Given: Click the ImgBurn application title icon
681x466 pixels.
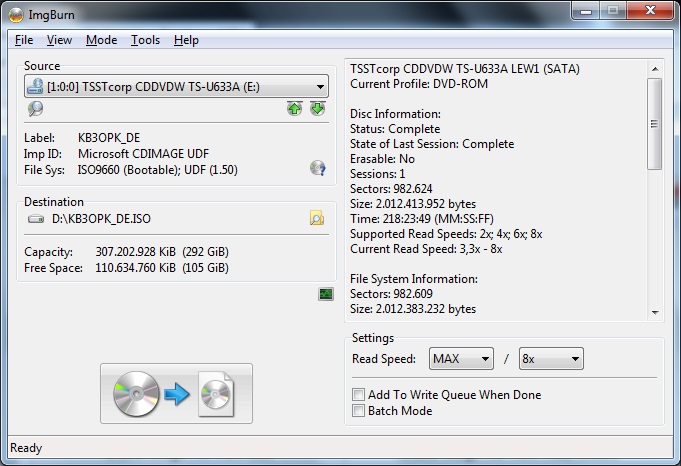Looking at the screenshot, I should pos(16,15).
